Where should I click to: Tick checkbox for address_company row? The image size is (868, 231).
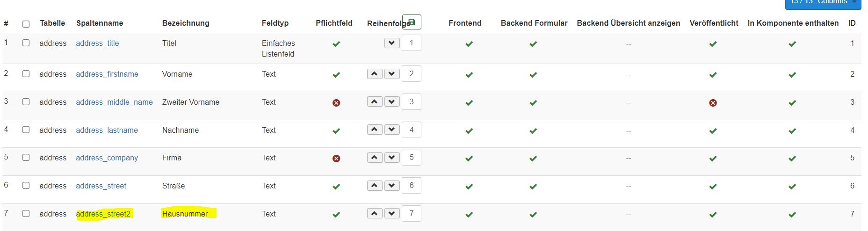[26, 158]
